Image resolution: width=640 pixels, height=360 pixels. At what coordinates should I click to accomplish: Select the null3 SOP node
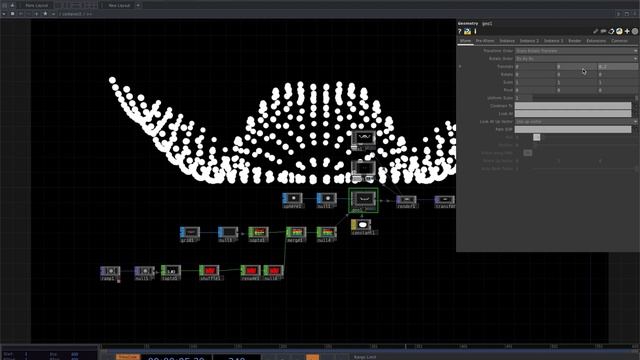click(x=228, y=234)
